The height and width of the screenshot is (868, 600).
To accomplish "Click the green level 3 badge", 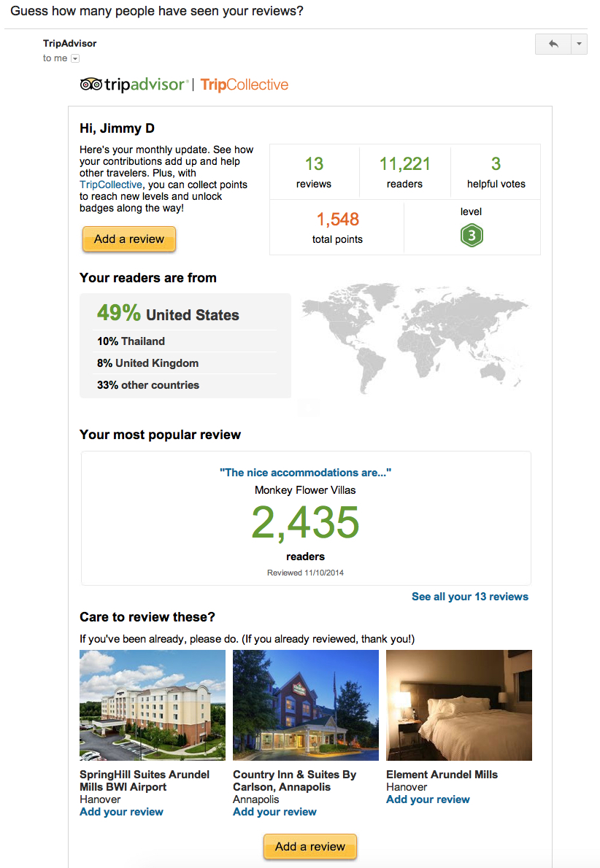I will 472,236.
